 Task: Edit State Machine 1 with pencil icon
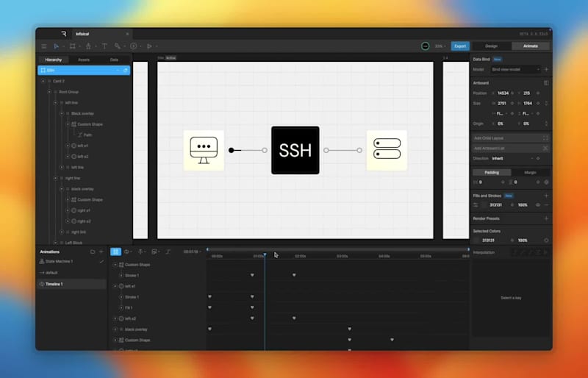[x=101, y=261]
